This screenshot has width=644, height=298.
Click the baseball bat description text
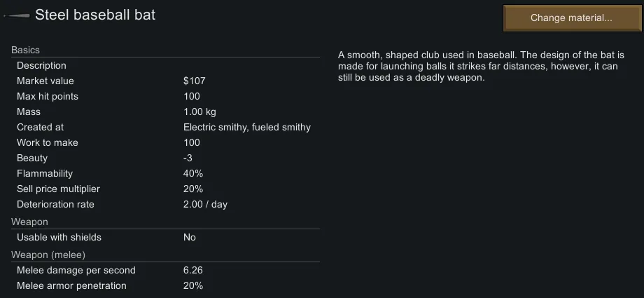click(x=479, y=66)
